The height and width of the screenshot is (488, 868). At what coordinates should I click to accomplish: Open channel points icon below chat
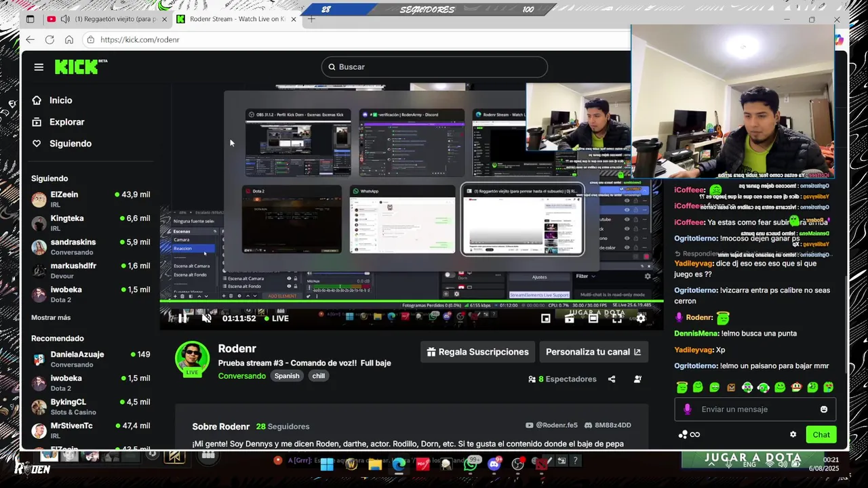point(689,434)
